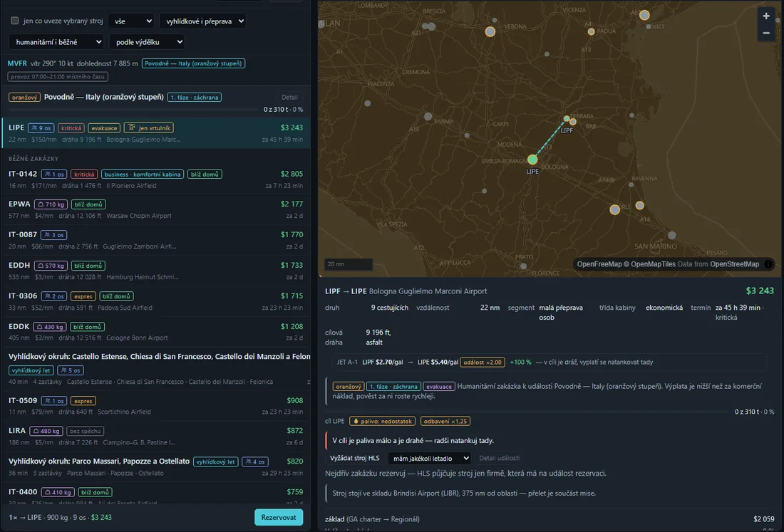Click the weight icon in the '570 kg' badge
This screenshot has height=532, width=784.
(x=41, y=266)
